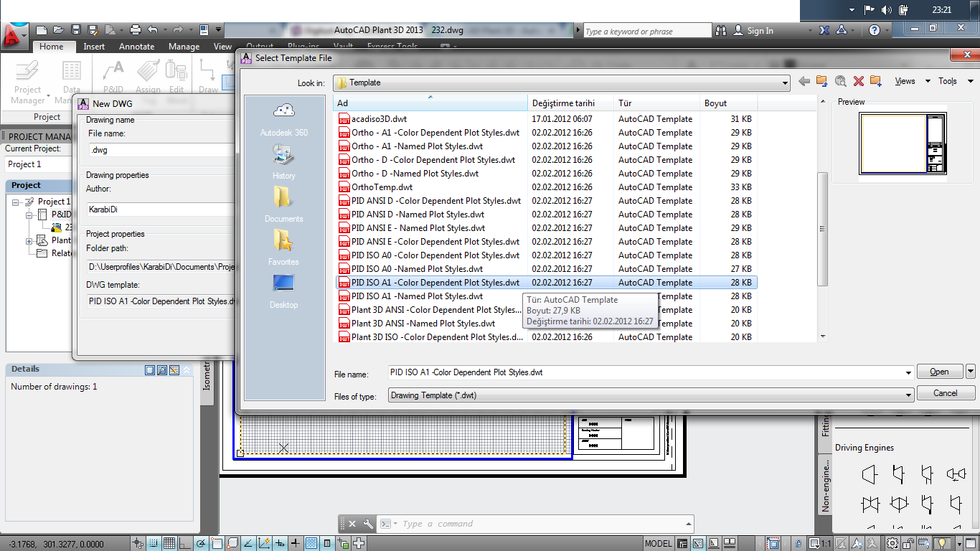Click the Undo arrow in Quick Access toolbar

(x=152, y=30)
